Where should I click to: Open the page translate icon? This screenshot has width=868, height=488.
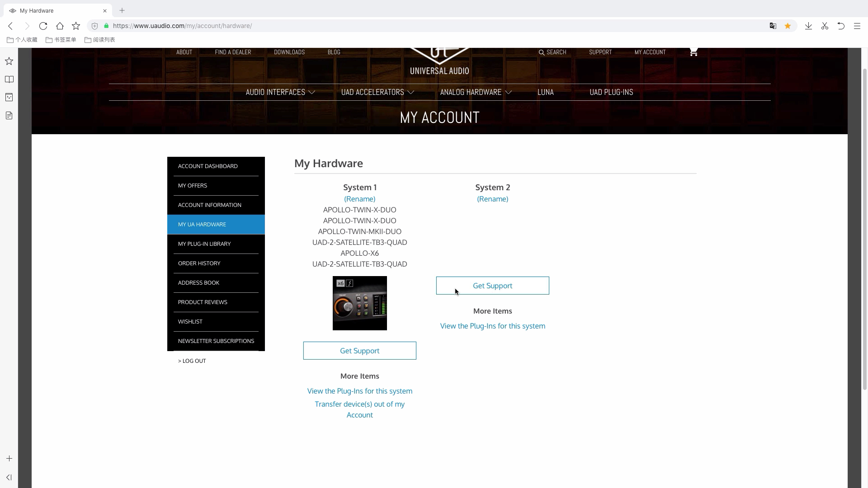pos(773,26)
